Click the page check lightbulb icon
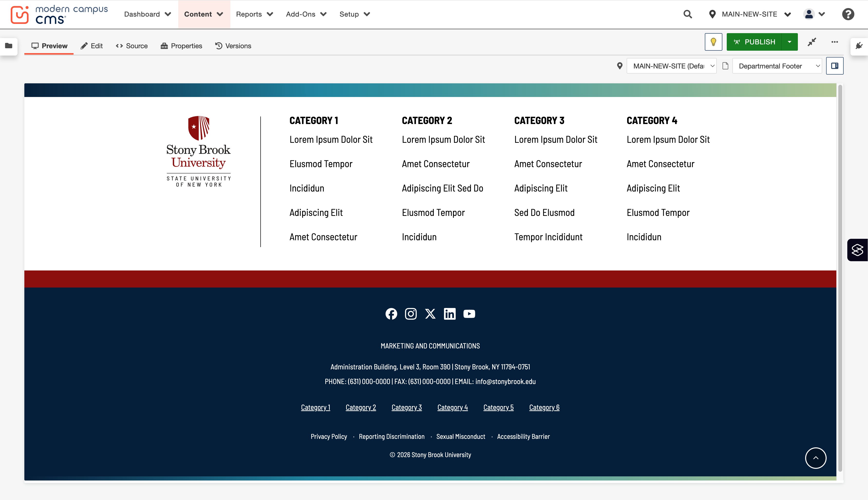Image resolution: width=868 pixels, height=500 pixels. click(713, 42)
